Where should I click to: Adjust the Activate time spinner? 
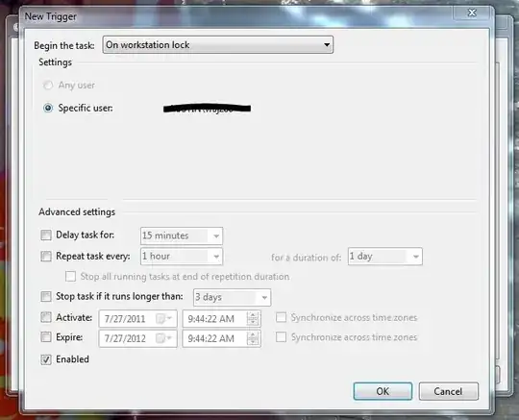pyautogui.click(x=253, y=319)
